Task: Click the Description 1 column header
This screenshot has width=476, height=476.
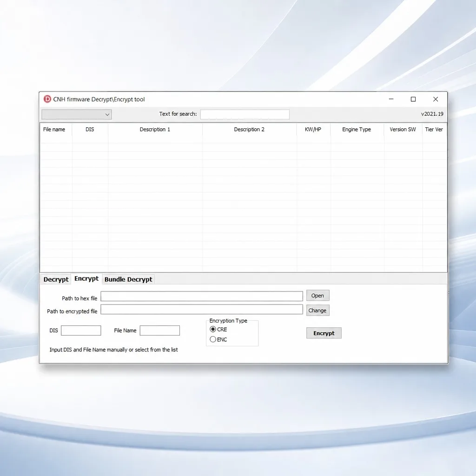Action: [155, 129]
